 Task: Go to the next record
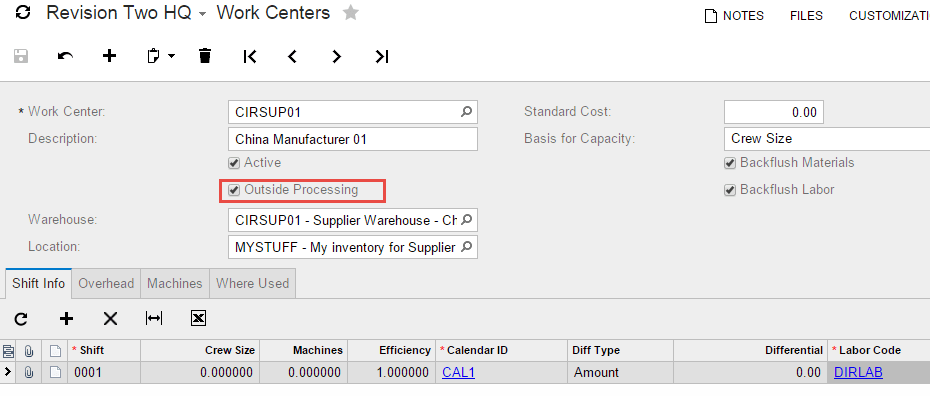337,56
